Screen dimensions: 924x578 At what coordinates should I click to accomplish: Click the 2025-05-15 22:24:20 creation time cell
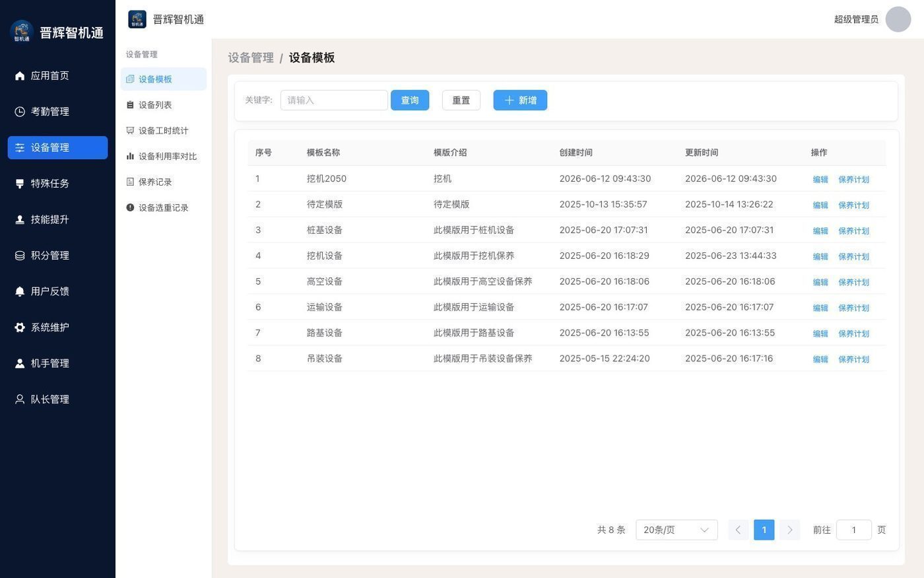[605, 359]
